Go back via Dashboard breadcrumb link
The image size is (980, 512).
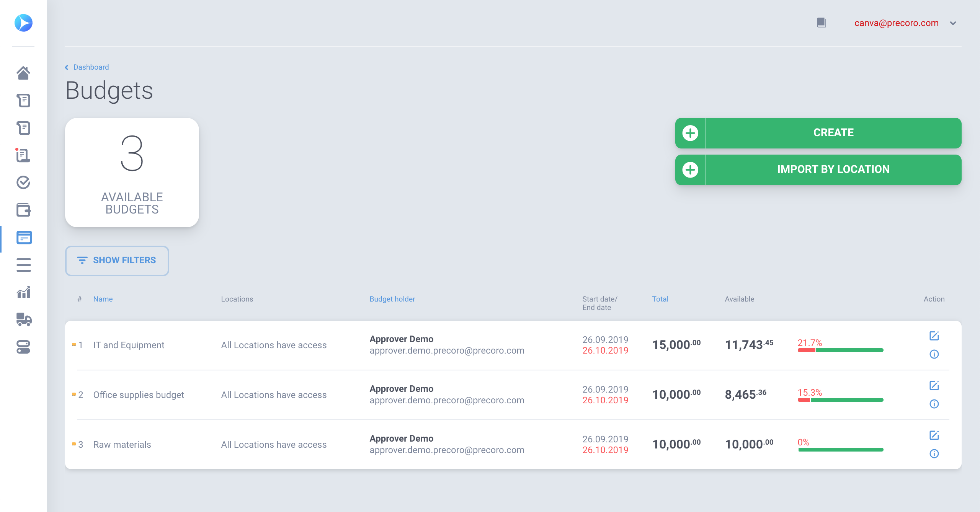point(91,67)
